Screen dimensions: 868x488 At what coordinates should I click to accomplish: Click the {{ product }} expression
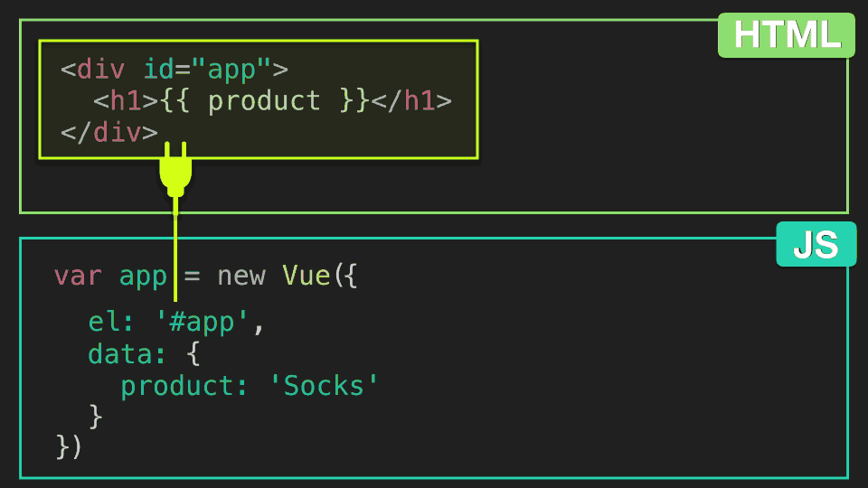click(x=265, y=101)
